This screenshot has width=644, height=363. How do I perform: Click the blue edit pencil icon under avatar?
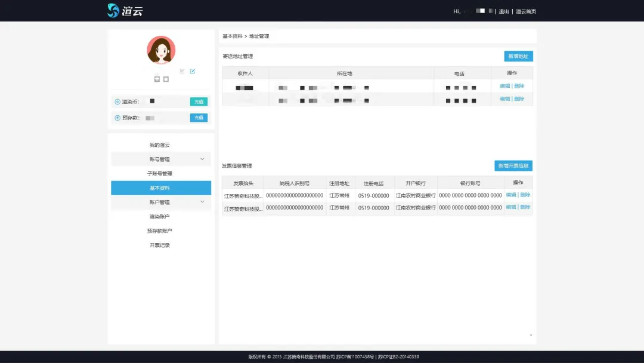[193, 72]
